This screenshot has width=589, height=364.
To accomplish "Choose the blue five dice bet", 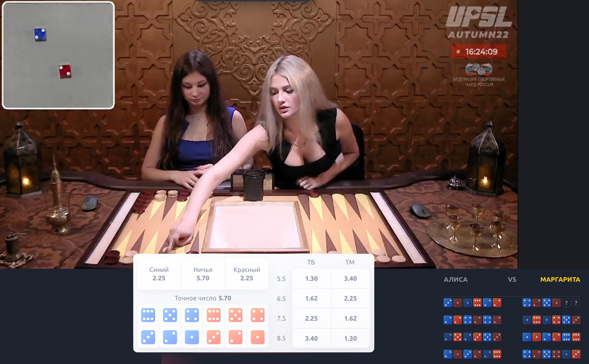I will (170, 315).
